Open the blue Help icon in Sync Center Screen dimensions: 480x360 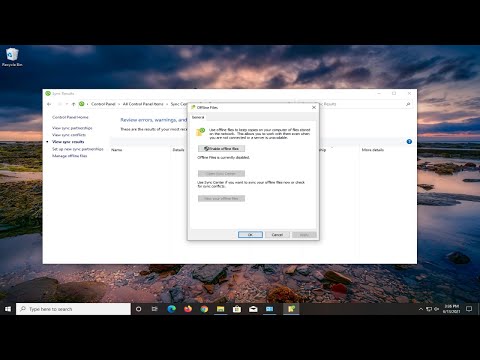pyautogui.click(x=409, y=142)
